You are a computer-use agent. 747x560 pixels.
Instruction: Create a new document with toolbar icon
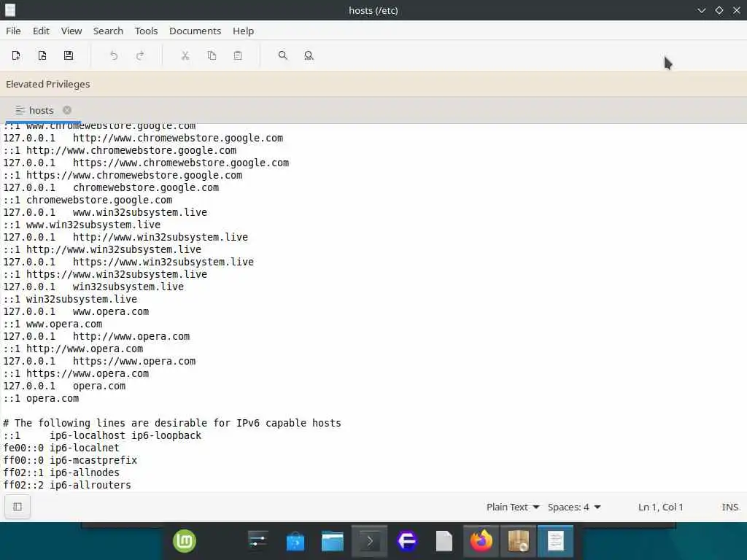pos(16,55)
